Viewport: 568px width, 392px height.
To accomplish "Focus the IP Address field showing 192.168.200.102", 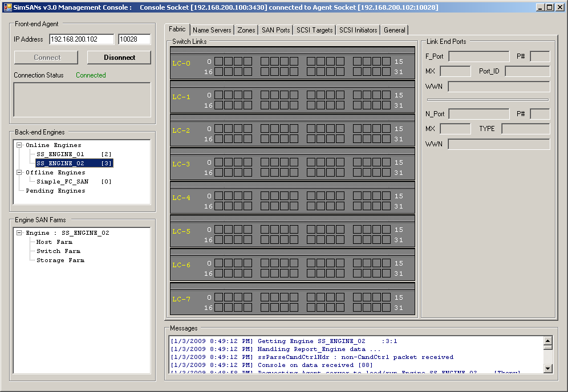I will click(82, 39).
